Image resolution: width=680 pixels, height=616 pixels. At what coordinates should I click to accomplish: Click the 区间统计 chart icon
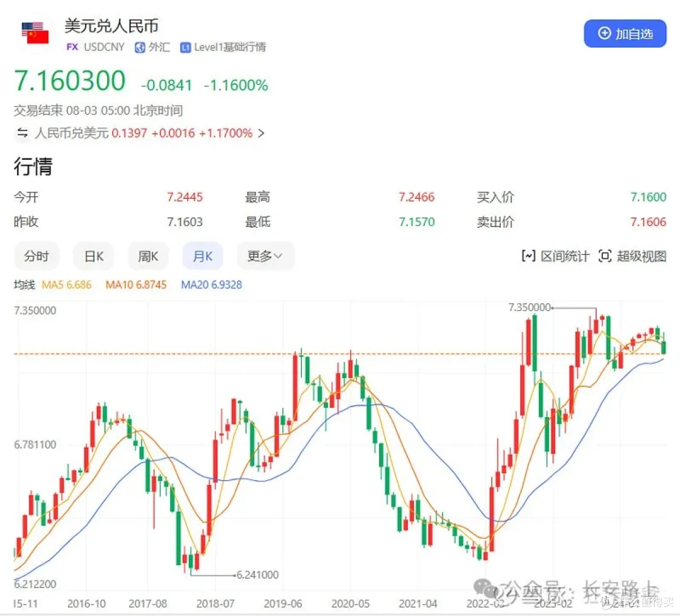[x=528, y=256]
